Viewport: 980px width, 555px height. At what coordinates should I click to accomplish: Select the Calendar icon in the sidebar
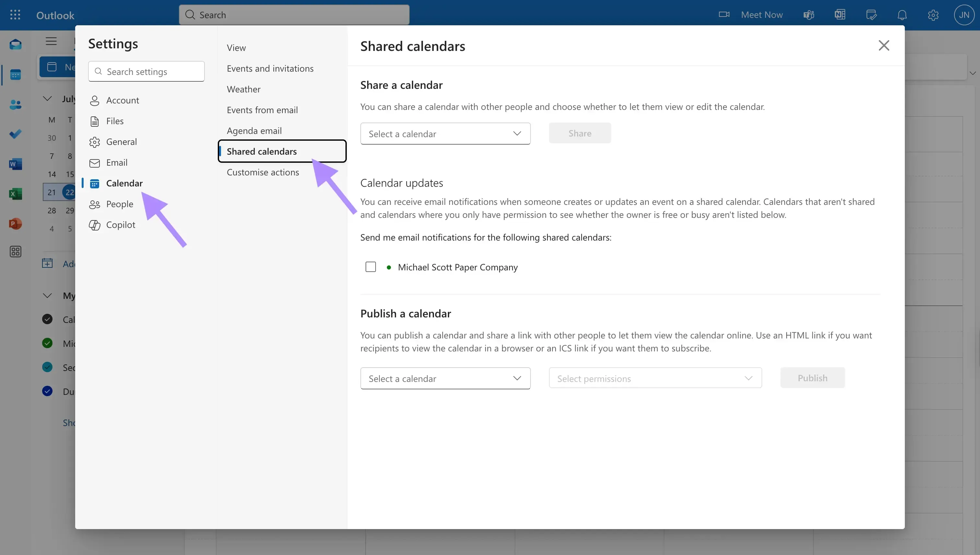click(15, 74)
